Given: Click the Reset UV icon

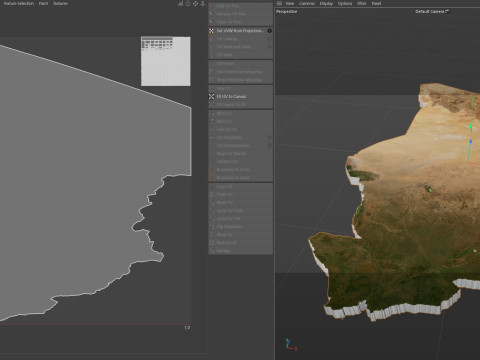Looking at the screenshot, I should 211,202.
